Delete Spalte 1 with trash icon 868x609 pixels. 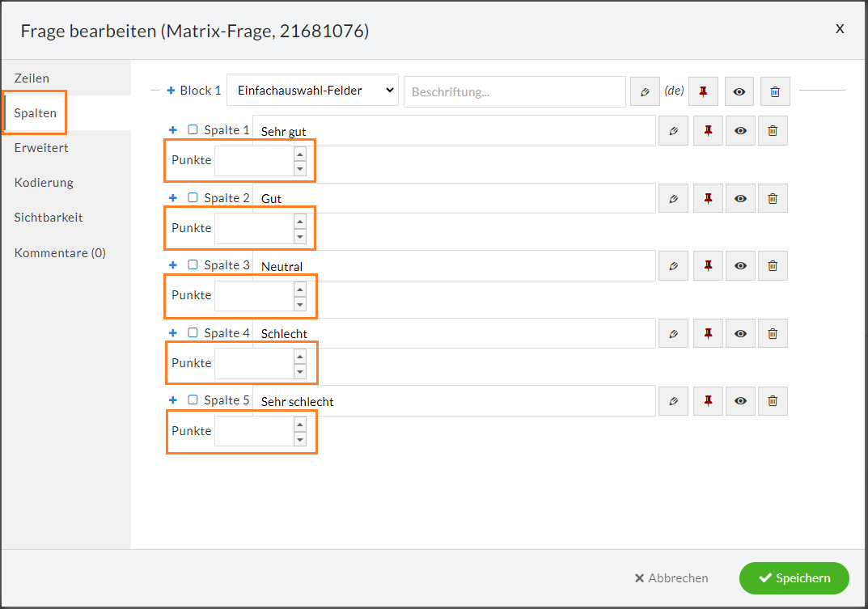click(x=773, y=131)
